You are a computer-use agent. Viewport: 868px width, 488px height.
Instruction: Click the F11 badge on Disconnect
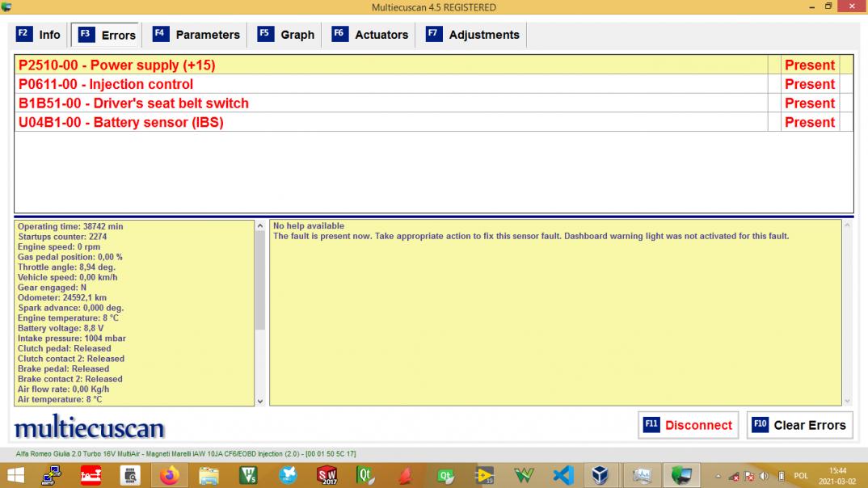click(651, 425)
